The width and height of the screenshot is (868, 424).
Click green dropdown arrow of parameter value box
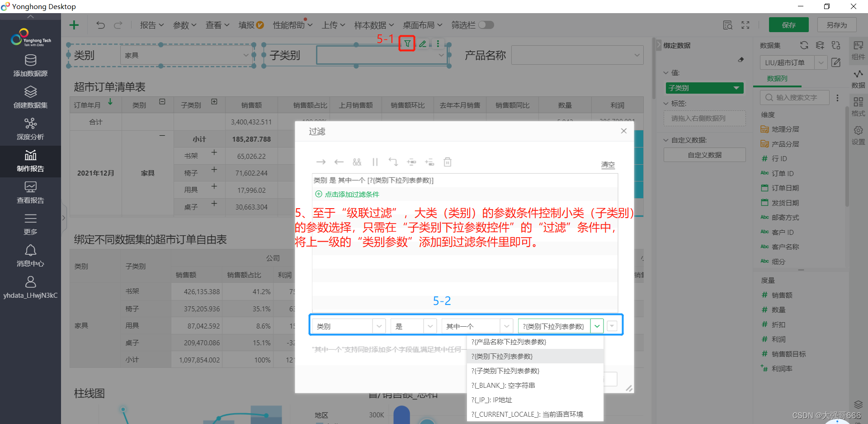[x=597, y=326]
